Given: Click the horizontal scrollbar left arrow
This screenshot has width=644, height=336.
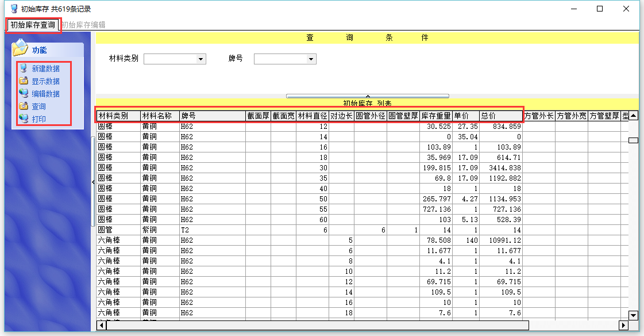Looking at the screenshot, I should click(x=102, y=325).
